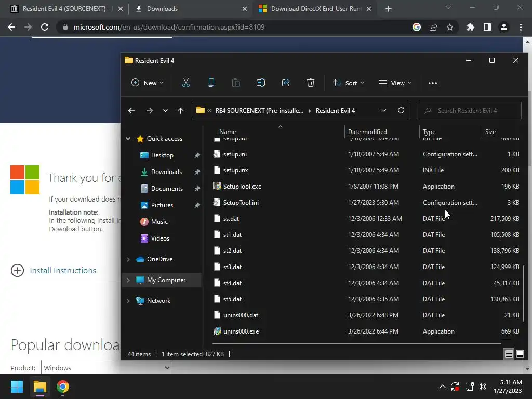Viewport: 532px width, 399px height.
Task: Go forward using Explorer's forward arrow
Action: (149, 111)
